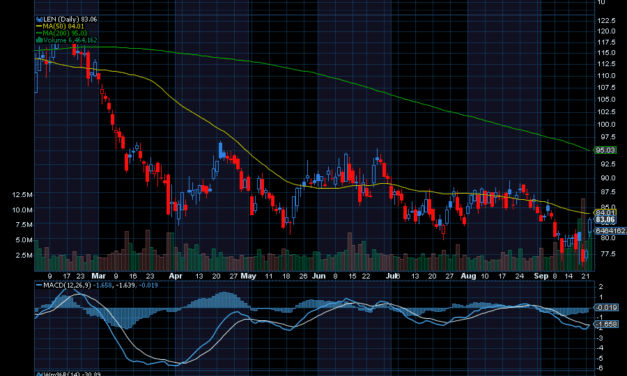Select the LEN (Daily) 83.06 legend entry
Viewport: 627px width, 376px height.
[x=66, y=19]
